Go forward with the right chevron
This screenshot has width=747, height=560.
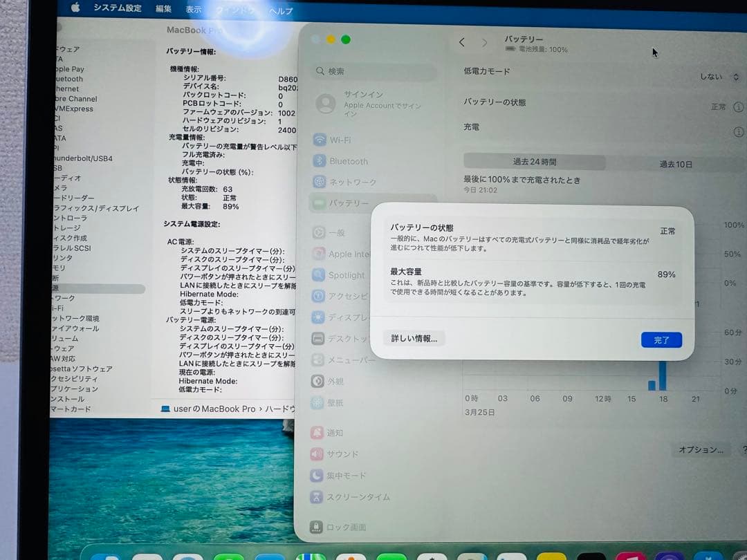[484, 43]
